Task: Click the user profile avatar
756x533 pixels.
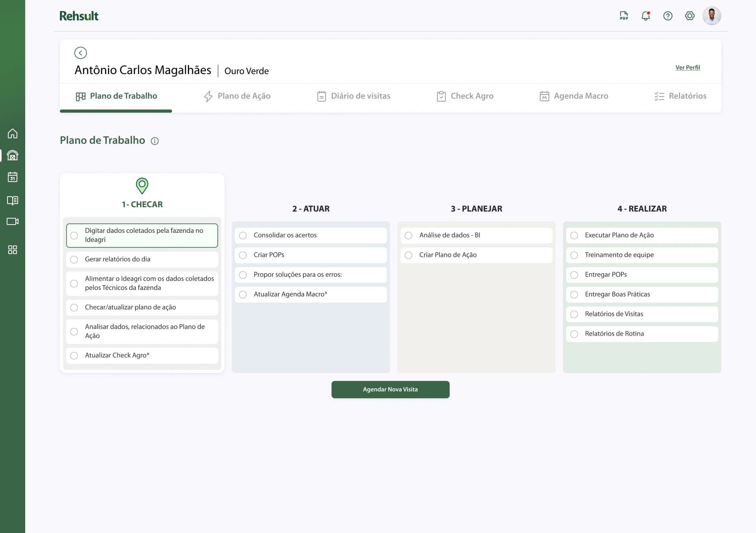Action: (x=712, y=16)
